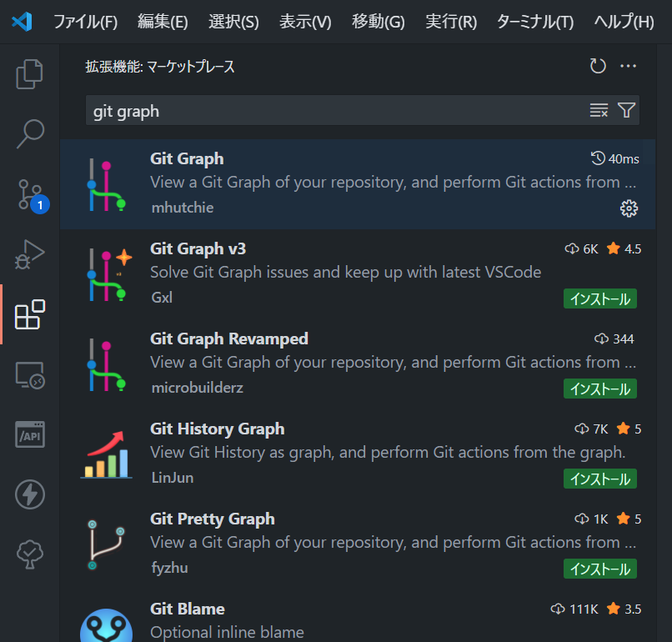The image size is (672, 642).
Task: Click the 拡張機能: マーケットプレース panel title
Action: [160, 67]
